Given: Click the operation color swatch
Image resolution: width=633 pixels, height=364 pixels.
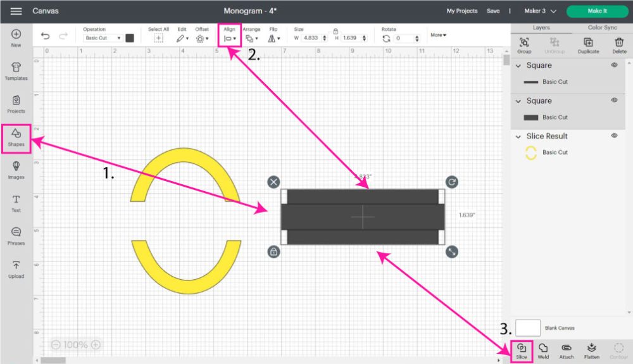Looking at the screenshot, I should [130, 38].
